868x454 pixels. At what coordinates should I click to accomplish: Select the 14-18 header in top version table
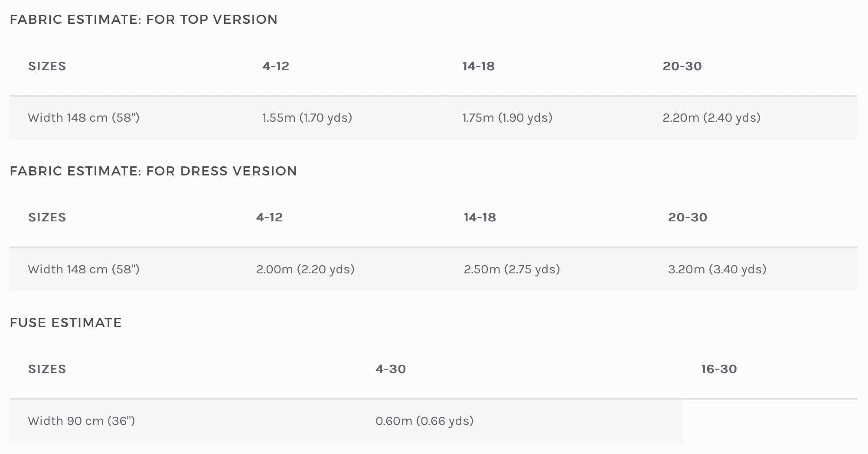click(479, 66)
